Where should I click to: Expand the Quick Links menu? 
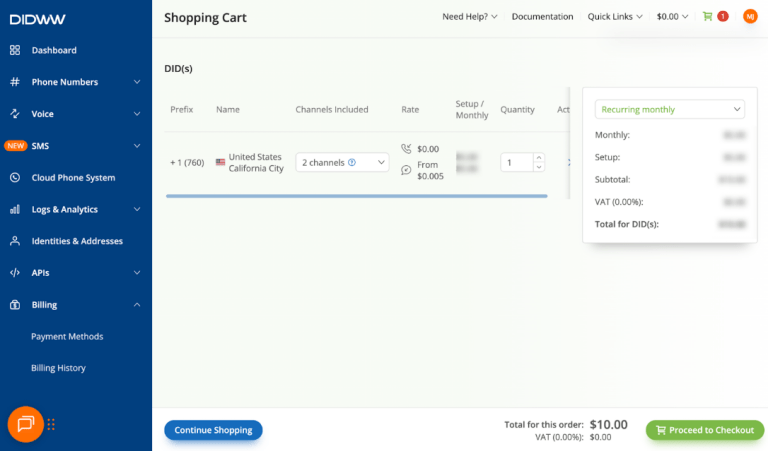click(x=615, y=17)
